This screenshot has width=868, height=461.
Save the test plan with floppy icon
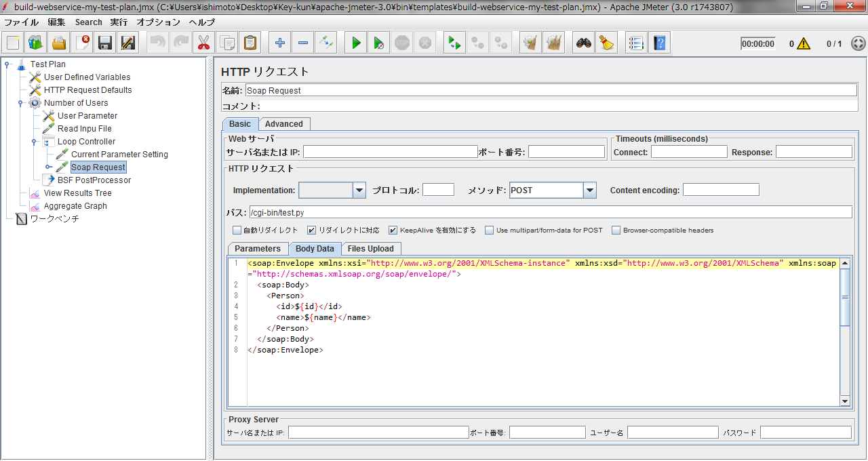[x=105, y=43]
